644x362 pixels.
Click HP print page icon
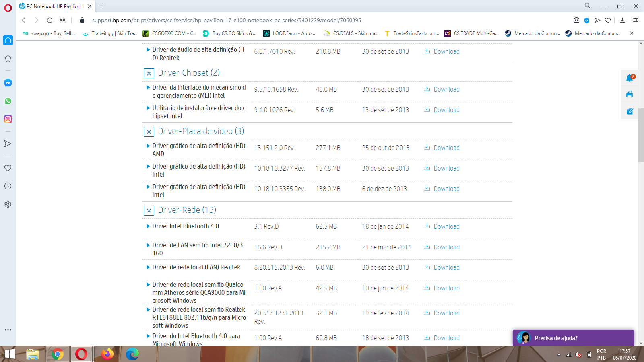pos(630,94)
